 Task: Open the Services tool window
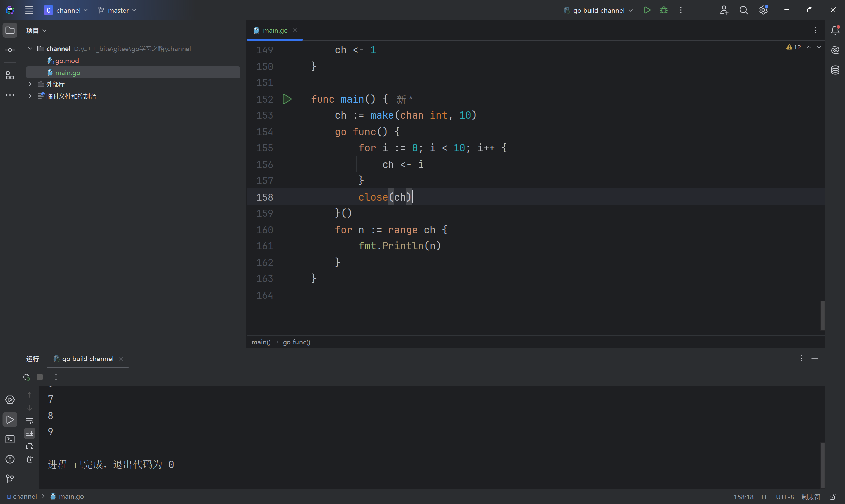pyautogui.click(x=10, y=400)
